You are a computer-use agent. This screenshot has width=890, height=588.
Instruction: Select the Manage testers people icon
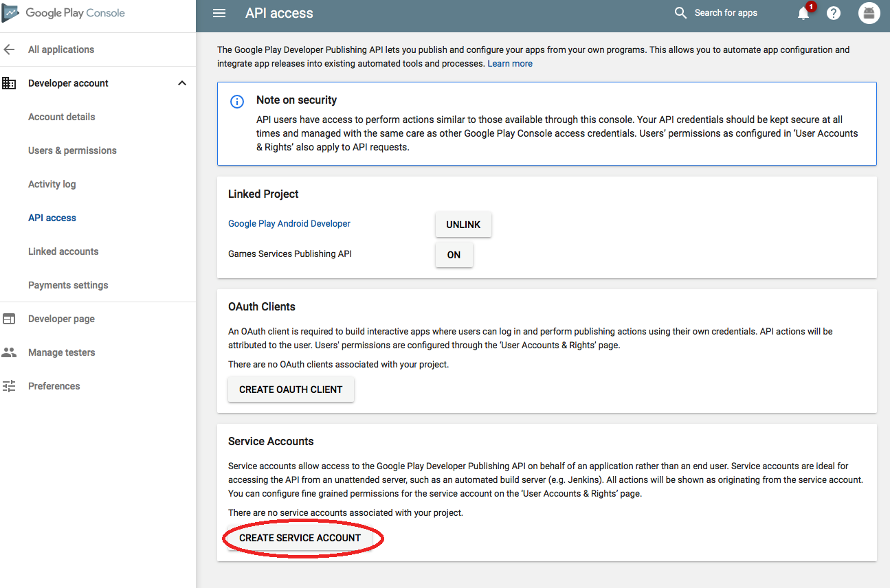[x=10, y=352]
